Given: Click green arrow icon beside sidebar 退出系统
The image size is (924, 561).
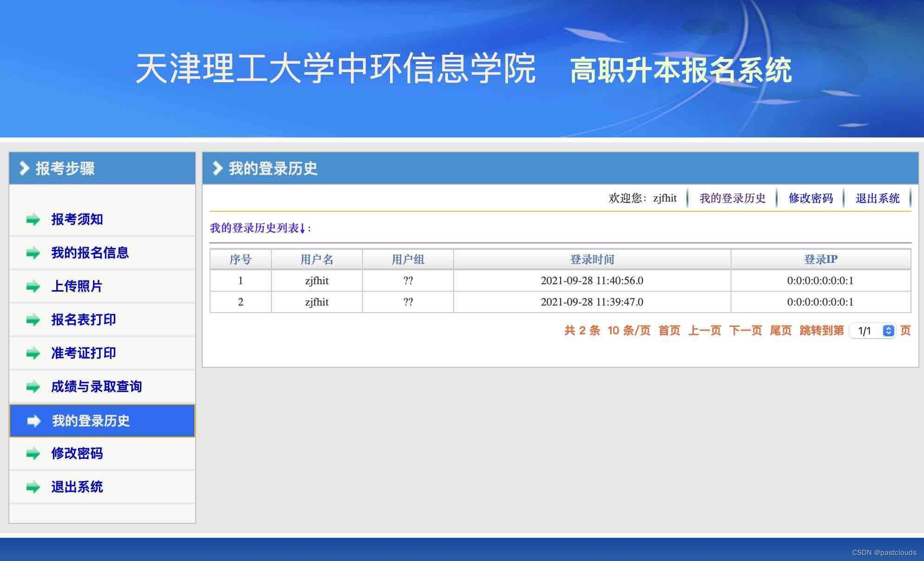Looking at the screenshot, I should point(33,487).
